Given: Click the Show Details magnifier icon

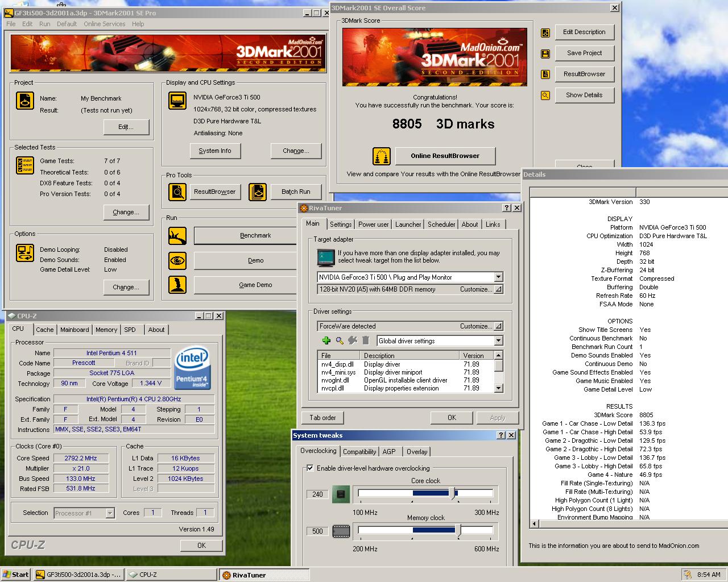Looking at the screenshot, I should tap(545, 95).
